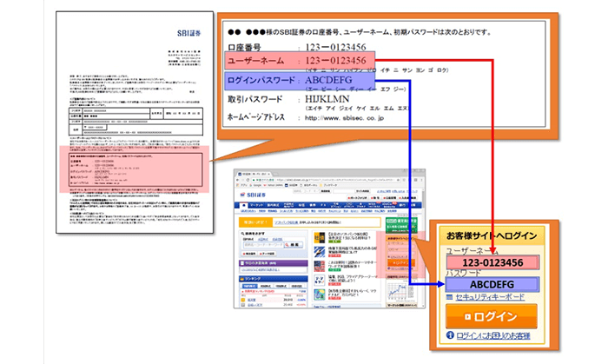This screenshot has width=608, height=364.
Task: Click the browser reload icon
Action: (x=248, y=180)
